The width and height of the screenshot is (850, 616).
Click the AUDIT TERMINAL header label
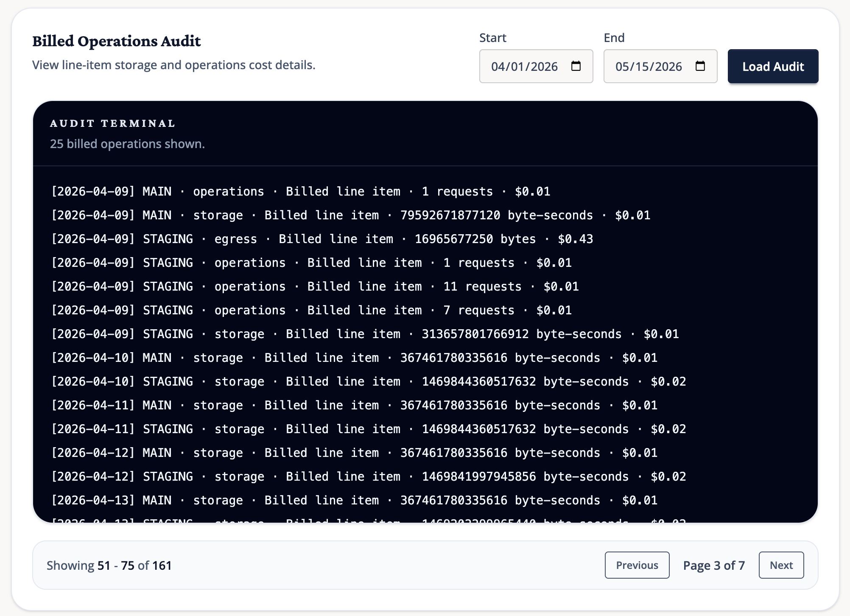click(112, 123)
